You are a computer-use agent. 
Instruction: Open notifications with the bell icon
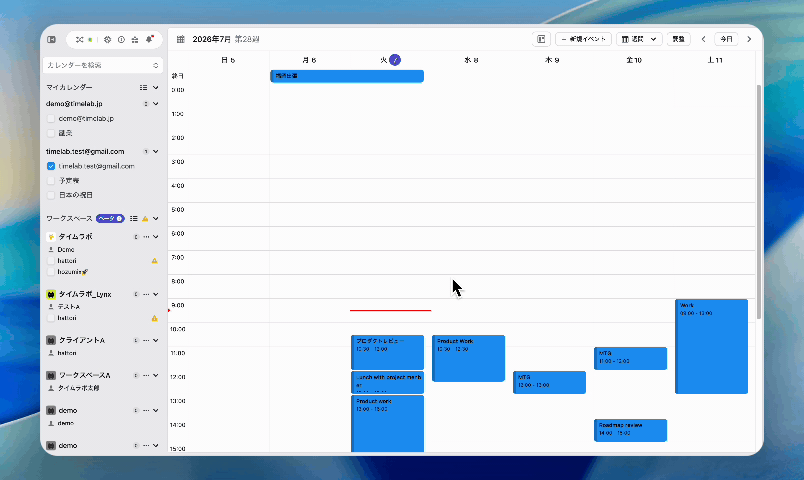pyautogui.click(x=149, y=39)
